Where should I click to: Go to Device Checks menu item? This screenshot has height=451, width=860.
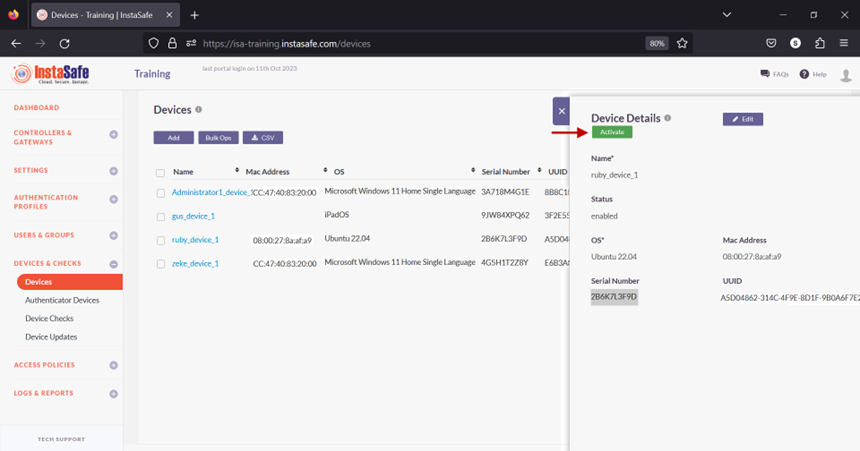49,318
